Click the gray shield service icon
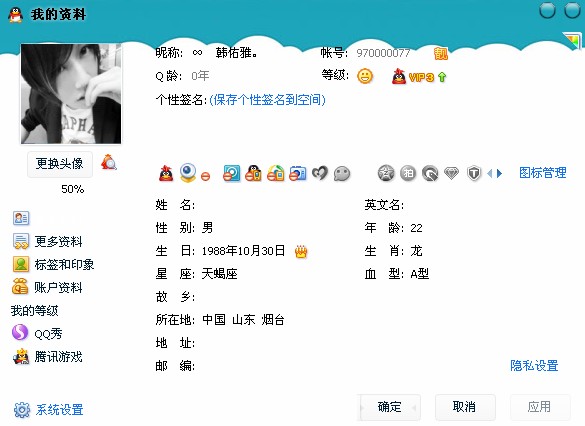Screen dimensions: 585x426 click(473, 173)
